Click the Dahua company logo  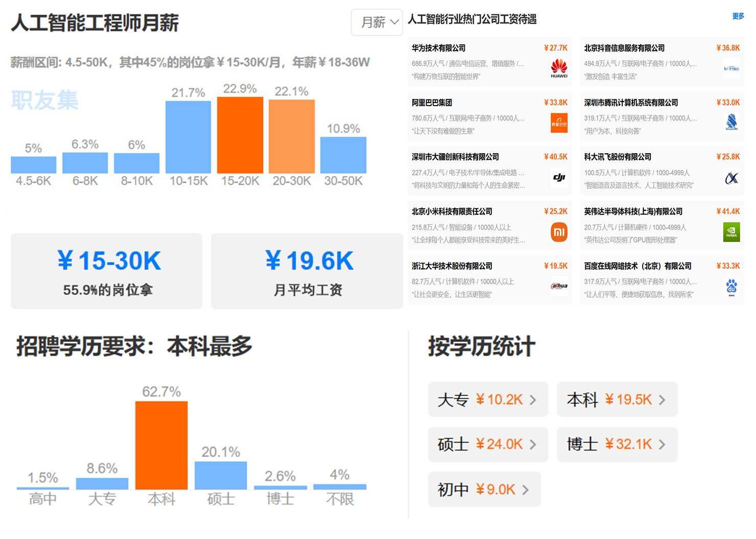(x=559, y=286)
